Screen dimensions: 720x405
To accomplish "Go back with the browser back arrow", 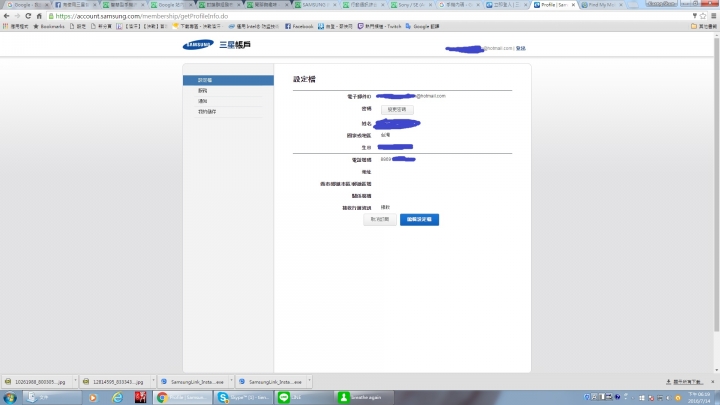I will 6,16.
